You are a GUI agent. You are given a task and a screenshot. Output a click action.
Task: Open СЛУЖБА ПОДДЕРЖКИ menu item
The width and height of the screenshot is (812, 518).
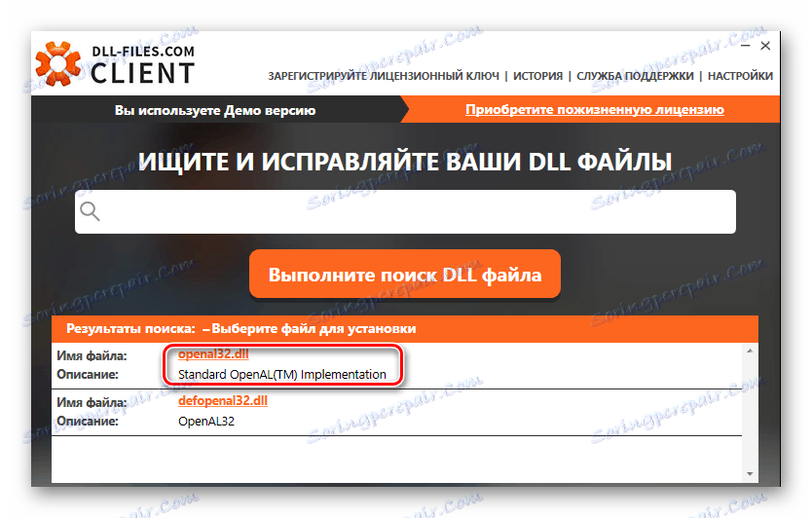click(635, 76)
